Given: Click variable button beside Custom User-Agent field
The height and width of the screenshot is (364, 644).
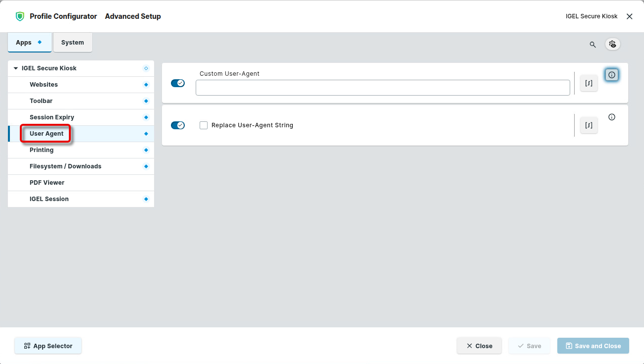Looking at the screenshot, I should [589, 83].
